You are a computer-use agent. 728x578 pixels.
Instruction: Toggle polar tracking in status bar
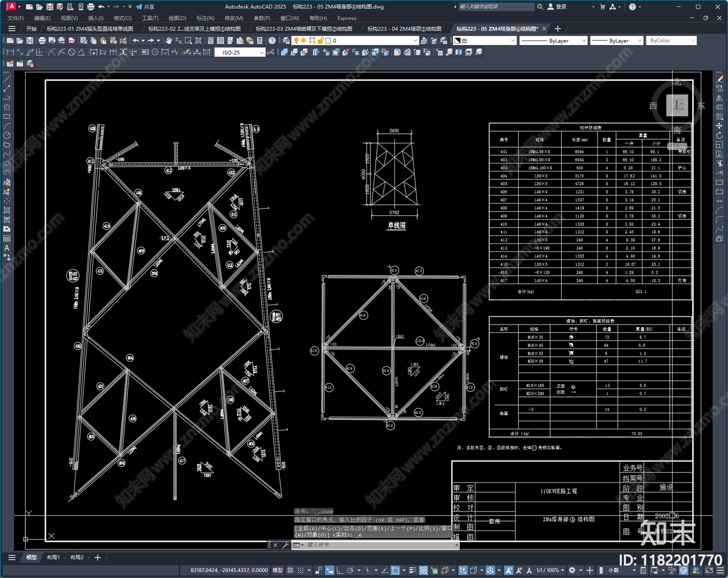pyautogui.click(x=350, y=570)
